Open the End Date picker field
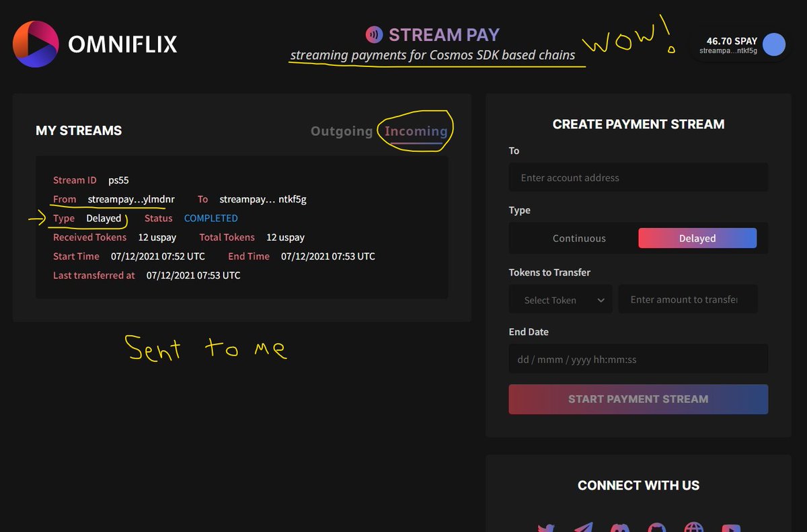Viewport: 807px width, 532px height. coord(638,358)
